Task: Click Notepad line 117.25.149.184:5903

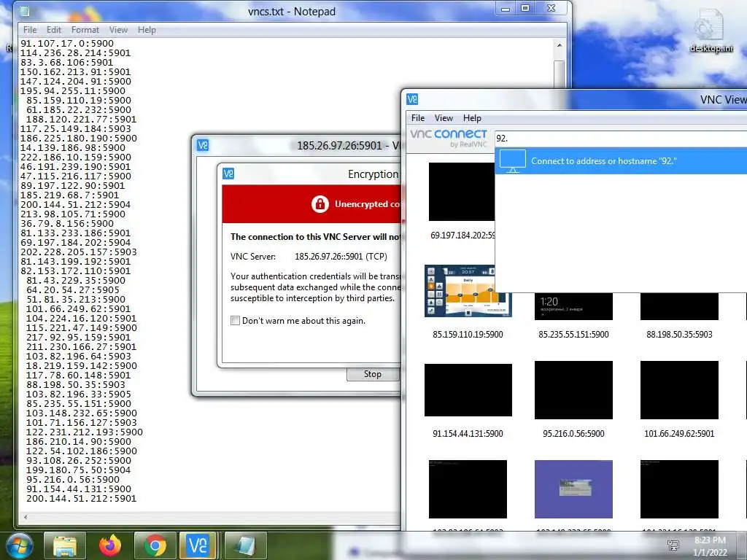Action: [x=75, y=128]
